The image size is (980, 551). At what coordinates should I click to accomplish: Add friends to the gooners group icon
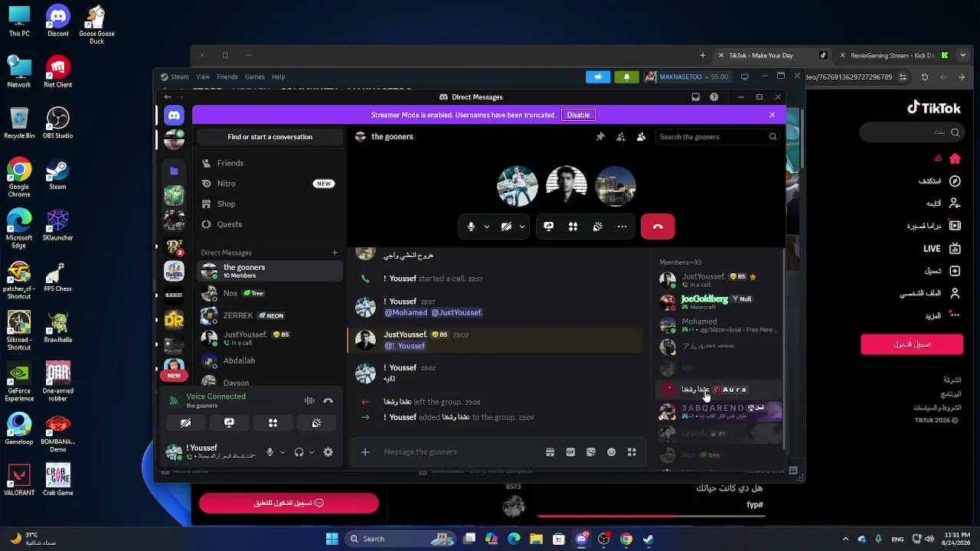coord(621,137)
